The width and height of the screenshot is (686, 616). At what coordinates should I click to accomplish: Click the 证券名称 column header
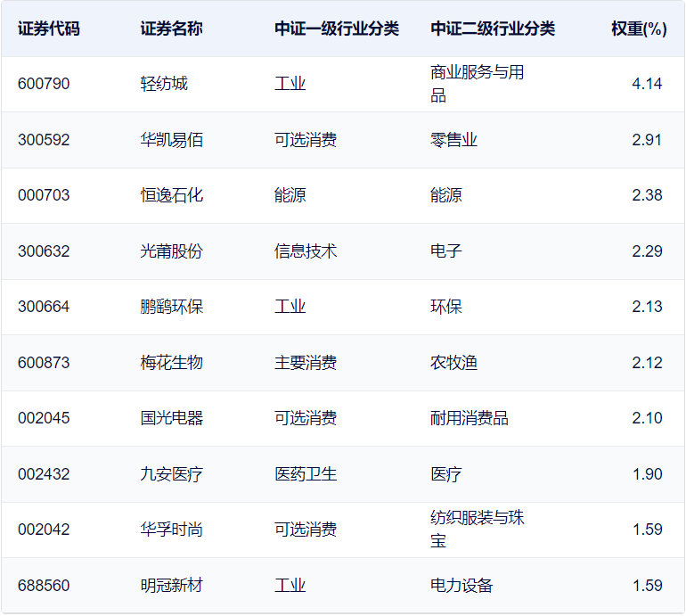[x=171, y=29]
